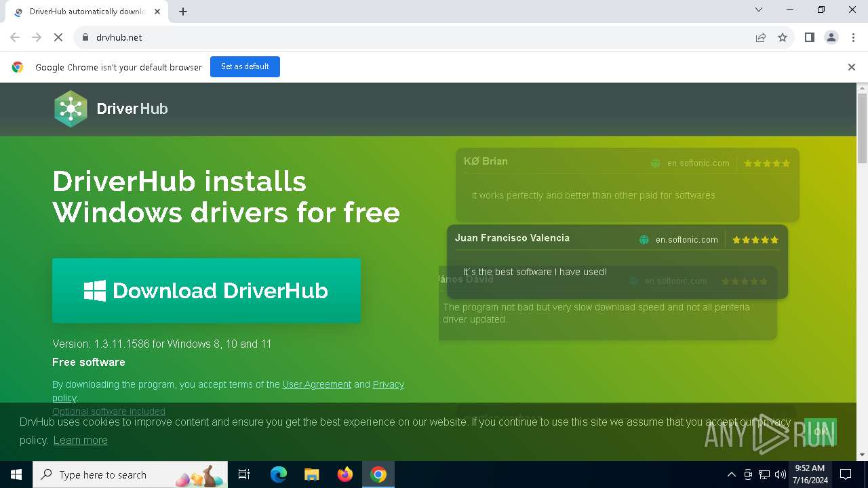
Task: Bookmark this page with star
Action: pyautogui.click(x=783, y=37)
